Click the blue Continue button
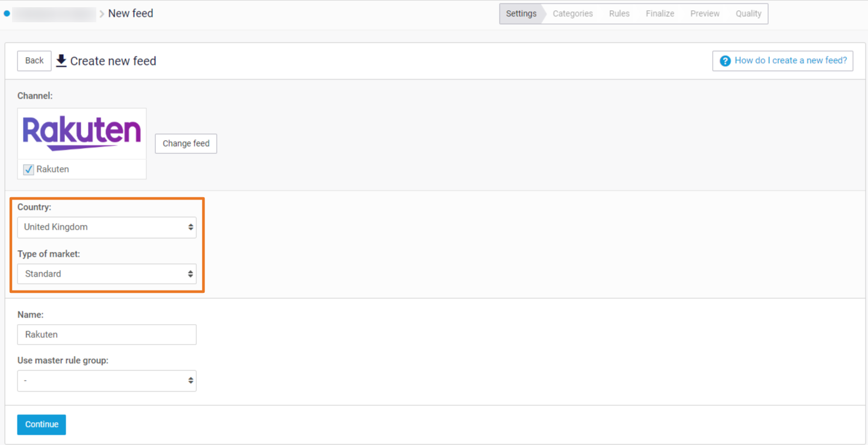 42,425
